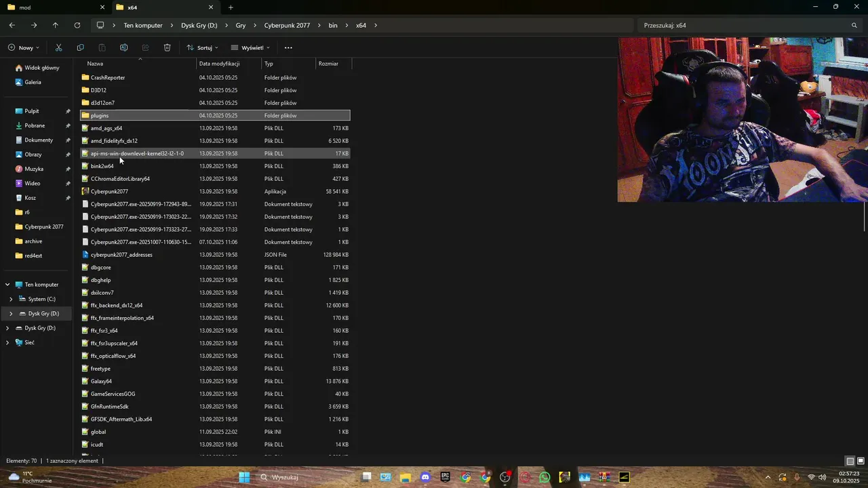Expand the System (C:) tree node
The image size is (868, 488).
tap(11, 299)
